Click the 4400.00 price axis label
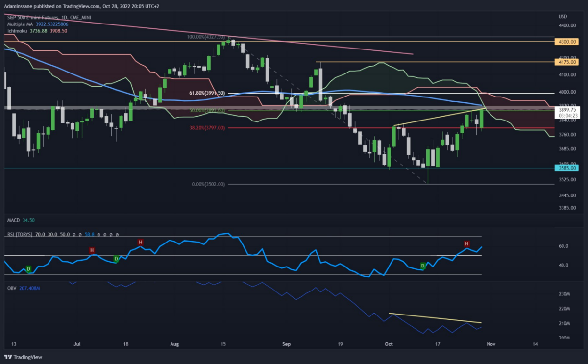Viewport: 588px width, 364px height. [567, 25]
